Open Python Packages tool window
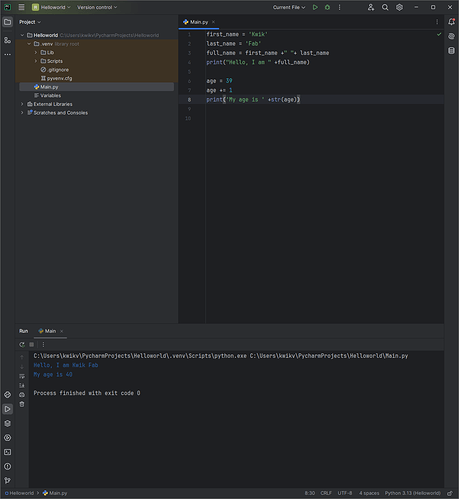Screen dimensions: 459x499 (7, 395)
